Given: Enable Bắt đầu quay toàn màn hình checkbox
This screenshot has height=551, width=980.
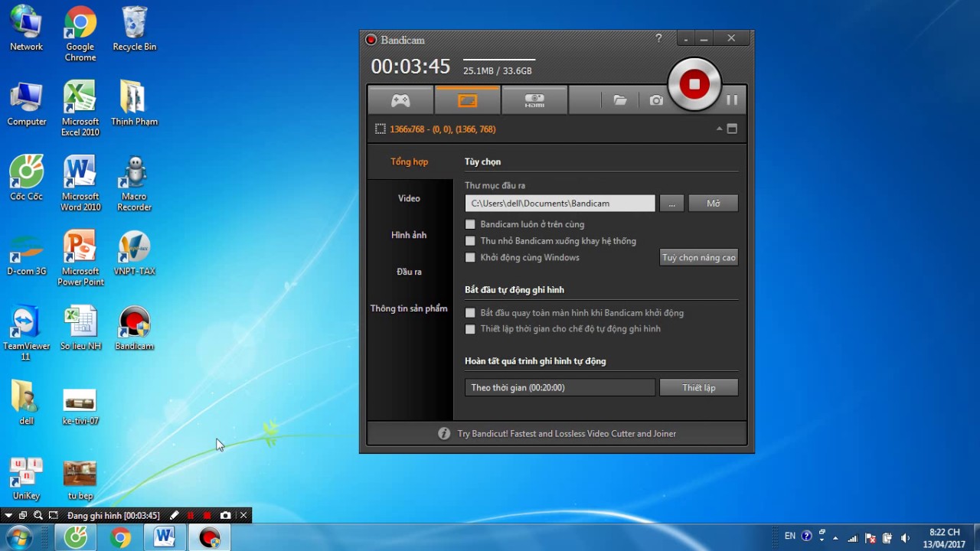Looking at the screenshot, I should pyautogui.click(x=470, y=313).
